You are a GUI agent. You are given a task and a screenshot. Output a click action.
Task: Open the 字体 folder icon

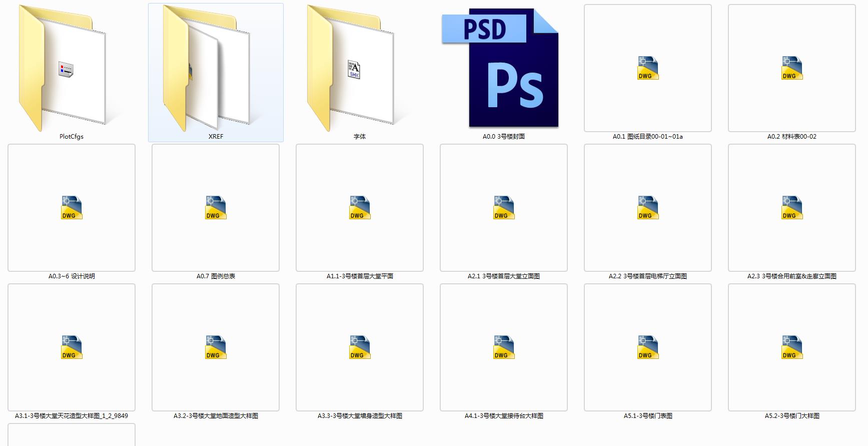pos(351,68)
